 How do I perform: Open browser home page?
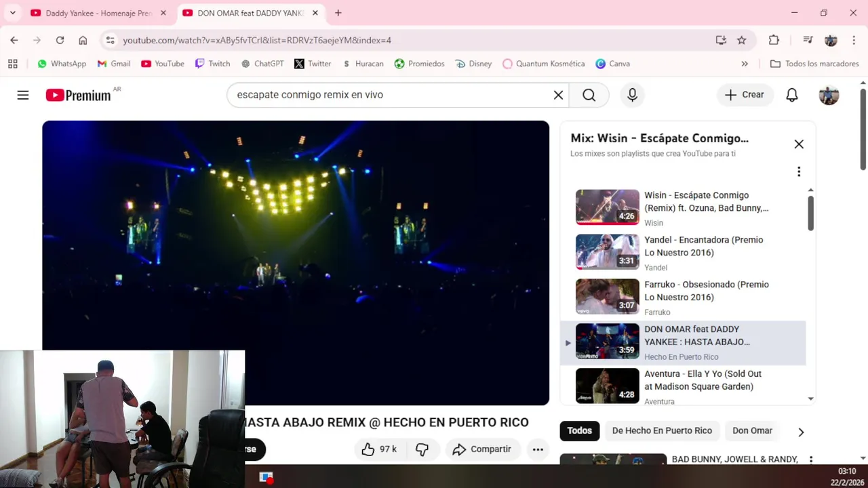(83, 40)
